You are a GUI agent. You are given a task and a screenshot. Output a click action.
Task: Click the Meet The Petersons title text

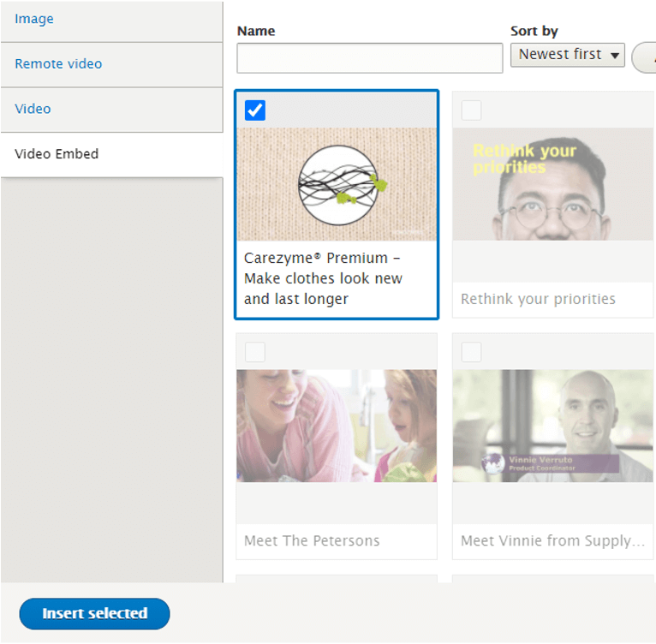[312, 541]
